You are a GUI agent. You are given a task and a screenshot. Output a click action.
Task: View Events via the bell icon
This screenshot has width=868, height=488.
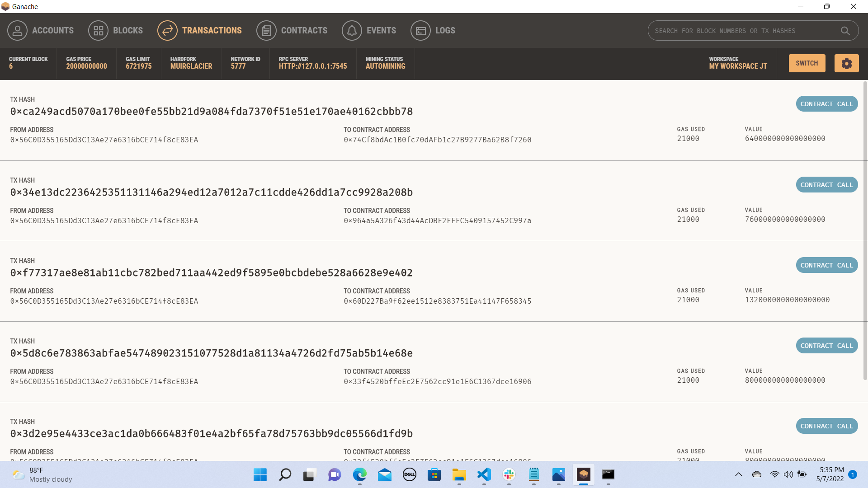click(x=352, y=30)
